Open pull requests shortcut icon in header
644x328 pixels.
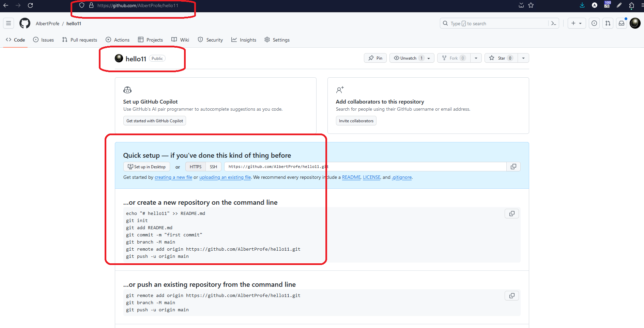608,23
